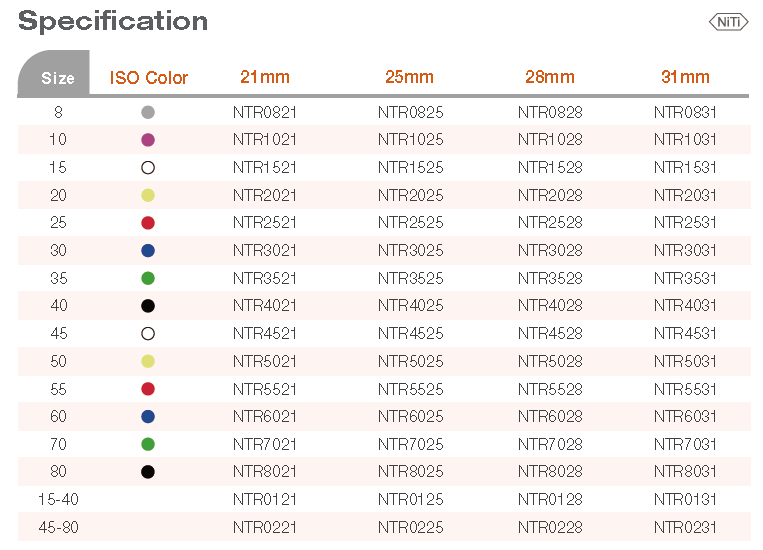Image resolution: width=763 pixels, height=550 pixels.
Task: Select the Size header tab
Action: (57, 77)
